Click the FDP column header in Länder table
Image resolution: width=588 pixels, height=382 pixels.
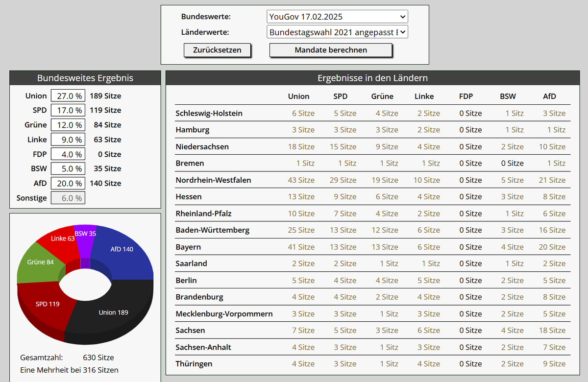(466, 96)
